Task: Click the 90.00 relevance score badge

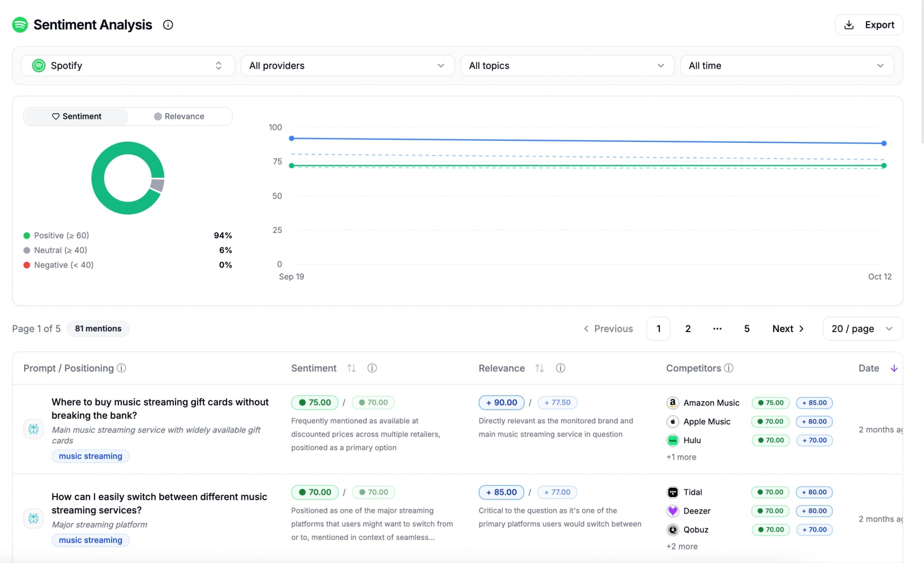Action: coord(501,403)
